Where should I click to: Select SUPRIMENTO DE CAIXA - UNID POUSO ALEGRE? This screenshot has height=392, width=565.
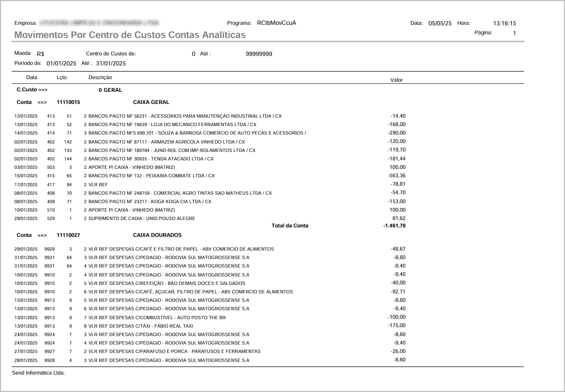210,218
